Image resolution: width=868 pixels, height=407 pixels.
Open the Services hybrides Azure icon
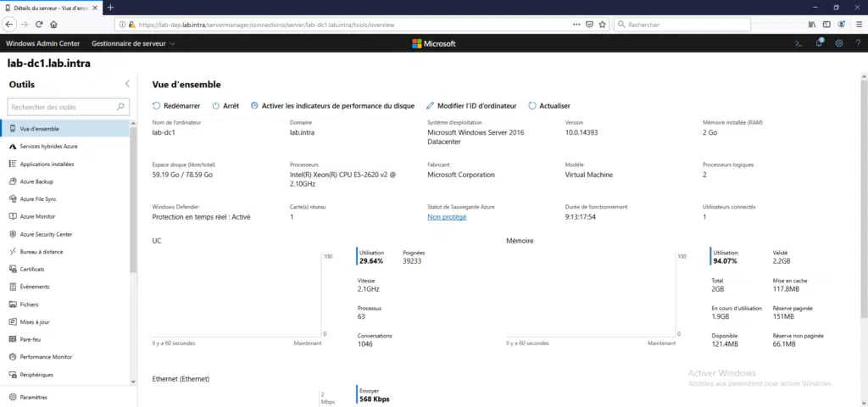point(13,146)
